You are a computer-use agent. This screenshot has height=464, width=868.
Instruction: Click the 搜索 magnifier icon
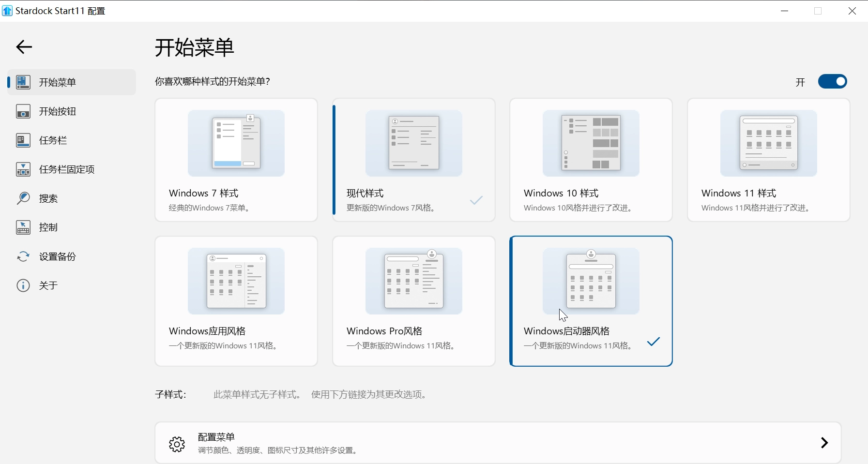(23, 198)
